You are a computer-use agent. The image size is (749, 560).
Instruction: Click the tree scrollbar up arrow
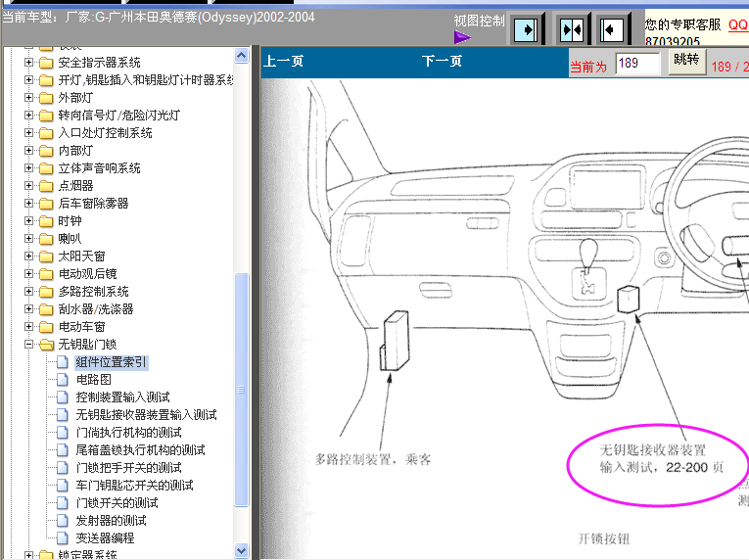(242, 56)
